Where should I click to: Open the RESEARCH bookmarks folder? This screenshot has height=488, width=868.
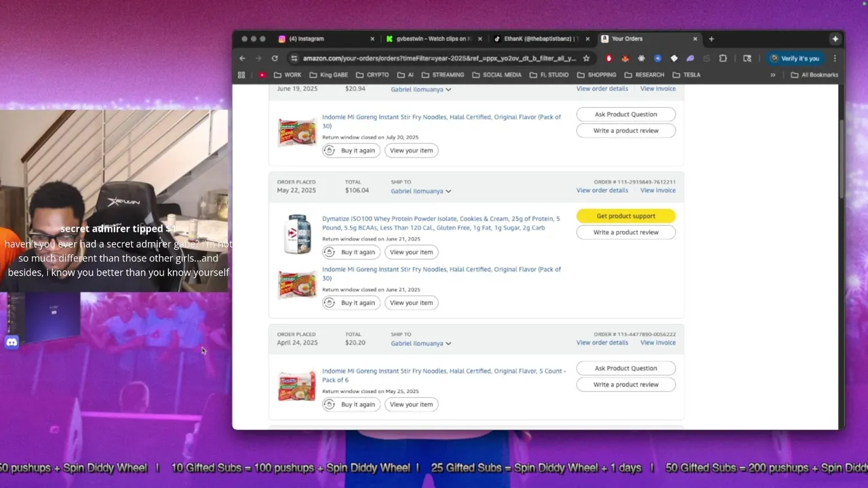tap(644, 75)
